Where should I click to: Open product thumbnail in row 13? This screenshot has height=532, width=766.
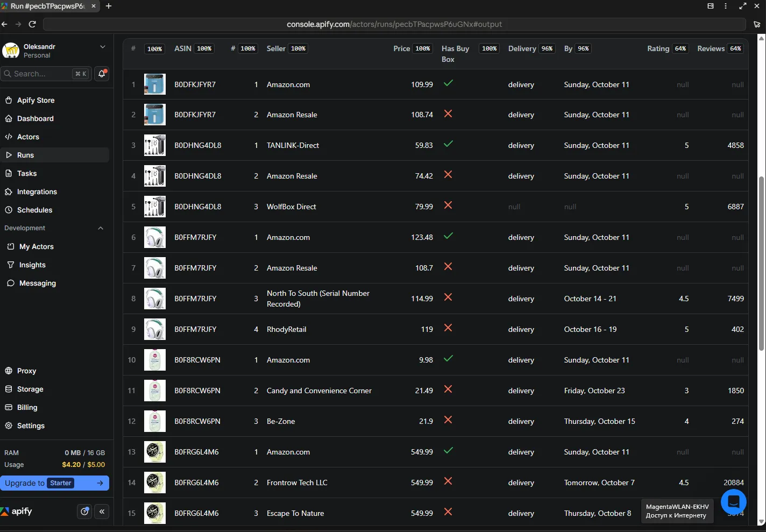(x=155, y=452)
